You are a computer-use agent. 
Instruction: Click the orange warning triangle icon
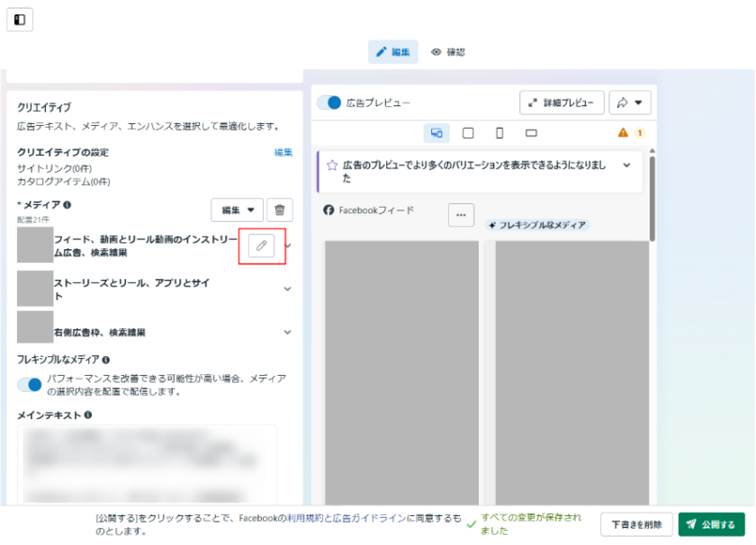(623, 133)
